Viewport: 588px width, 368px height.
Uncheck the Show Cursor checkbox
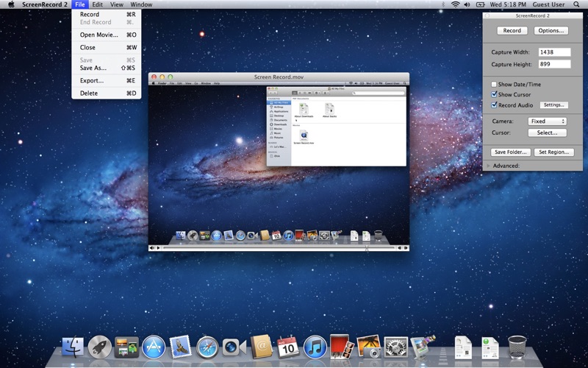[x=494, y=95]
